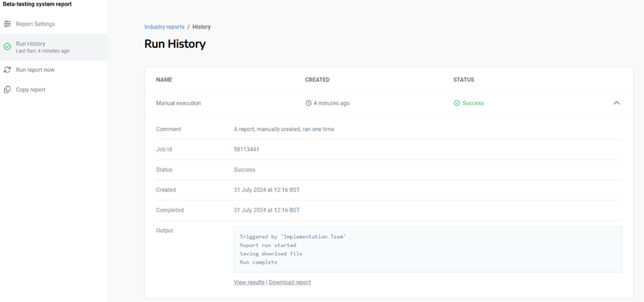Click the Report Settings sliders icon

[x=8, y=24]
